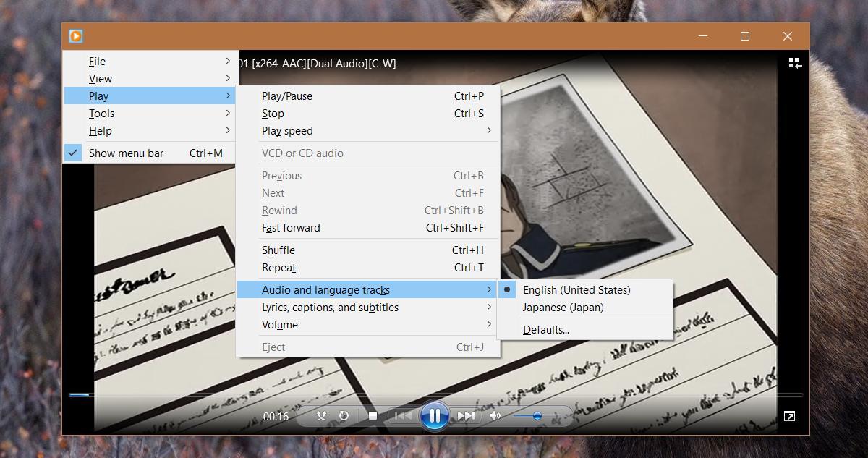The image size is (868, 458).
Task: Click Fast forward menu item
Action: coord(368,227)
